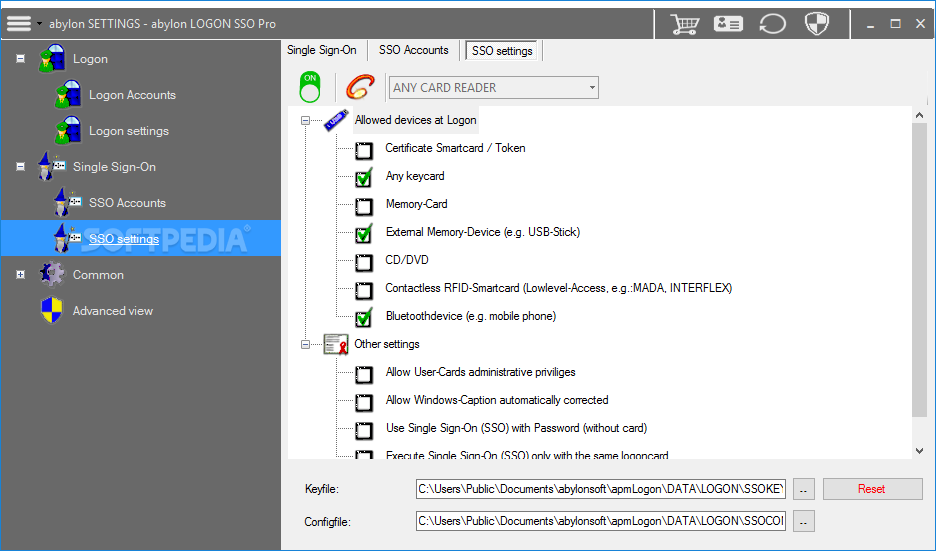This screenshot has width=936, height=551.
Task: Open the shopping cart purchase icon
Action: click(x=684, y=24)
